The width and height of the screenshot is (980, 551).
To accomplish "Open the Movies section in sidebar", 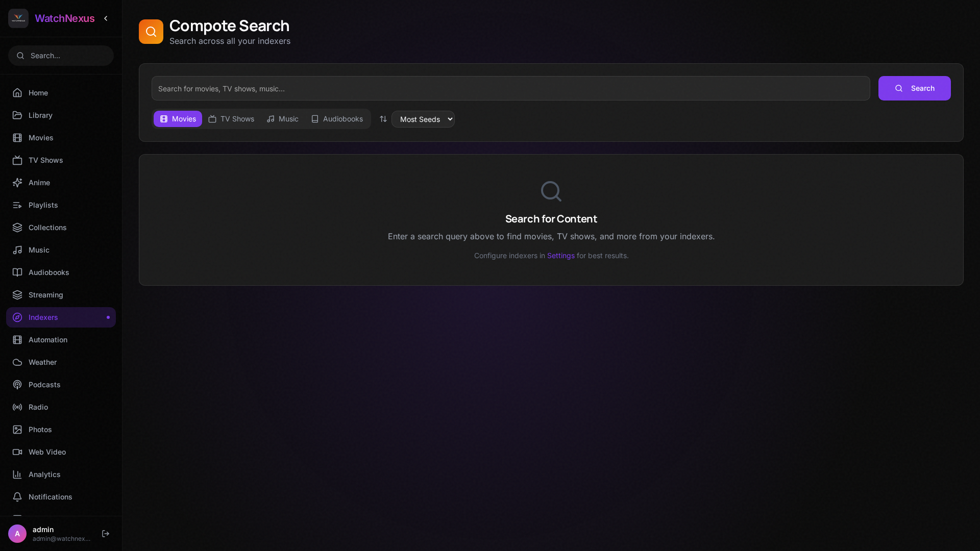I will click(x=41, y=138).
